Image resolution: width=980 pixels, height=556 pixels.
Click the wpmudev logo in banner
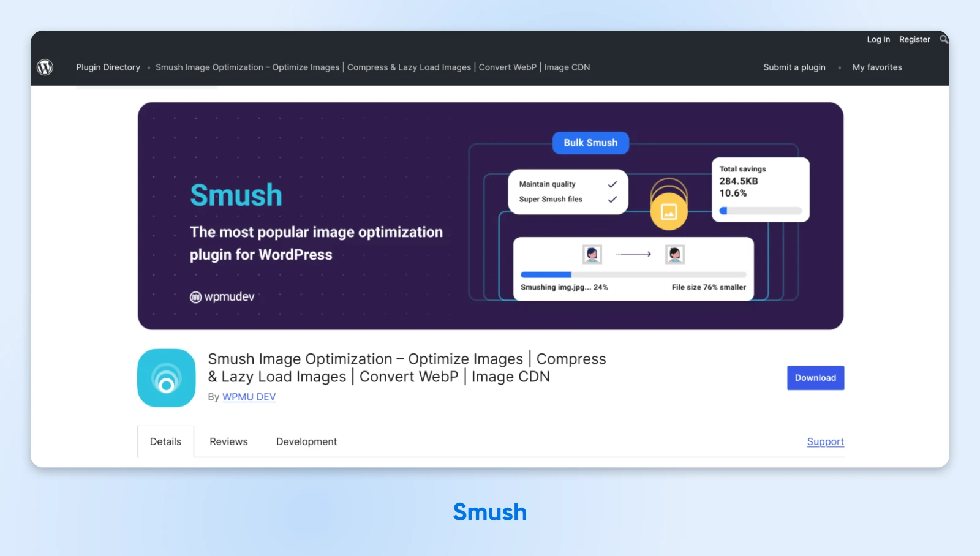[222, 297]
